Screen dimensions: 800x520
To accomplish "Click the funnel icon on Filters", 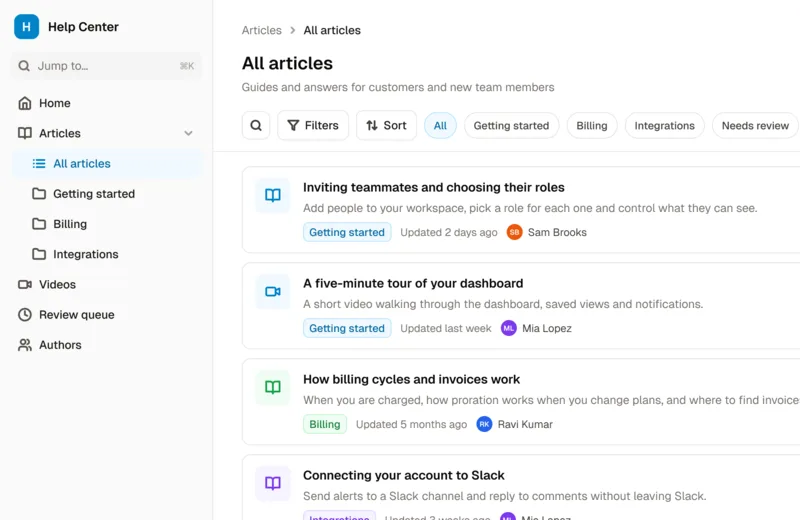I will click(x=293, y=125).
